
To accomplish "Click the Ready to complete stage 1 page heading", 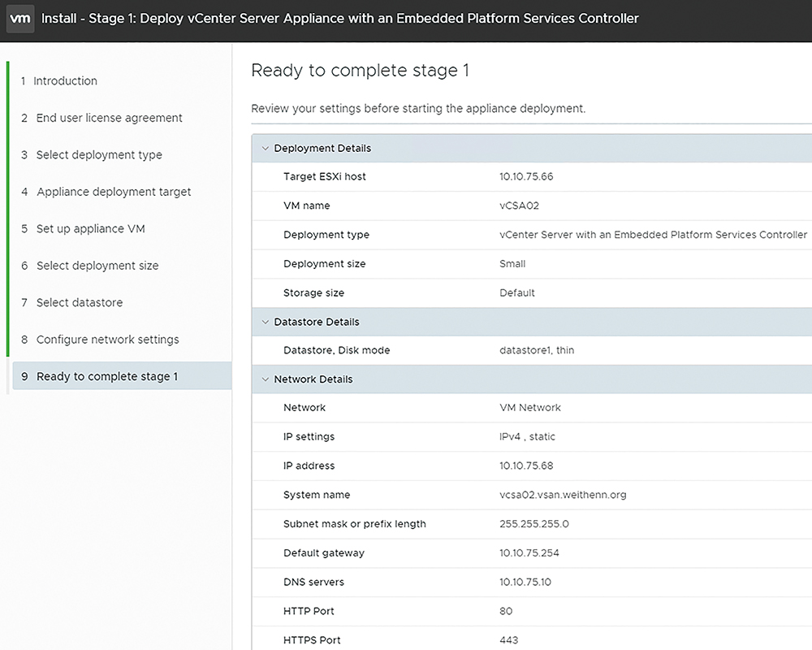I will [361, 71].
